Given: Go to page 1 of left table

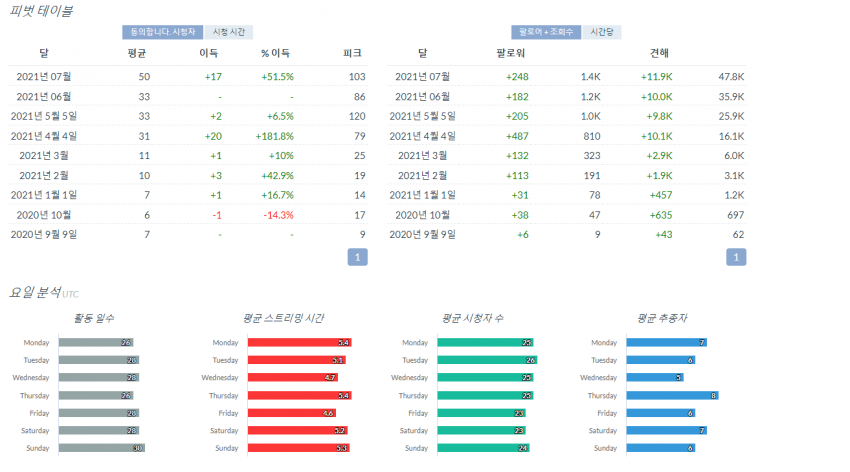Looking at the screenshot, I should (357, 257).
